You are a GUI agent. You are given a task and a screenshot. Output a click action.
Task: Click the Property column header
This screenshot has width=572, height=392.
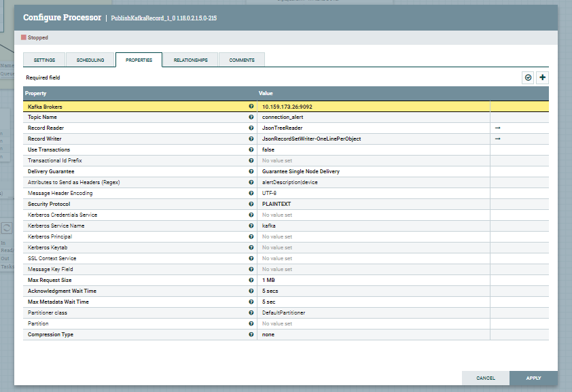140,93
